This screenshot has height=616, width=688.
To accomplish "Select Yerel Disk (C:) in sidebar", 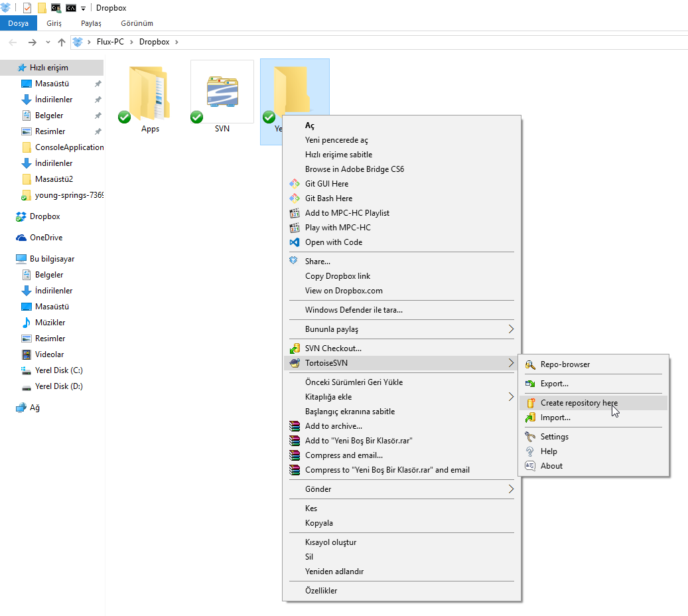I will click(52, 370).
